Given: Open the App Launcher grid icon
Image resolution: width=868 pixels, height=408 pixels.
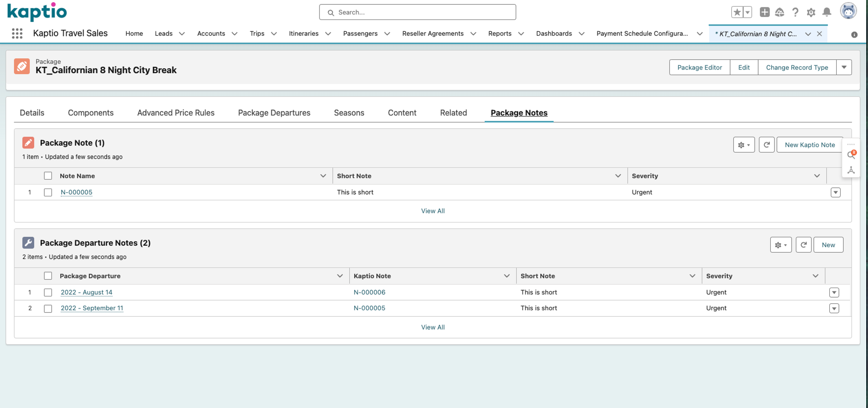Looking at the screenshot, I should click(x=17, y=33).
